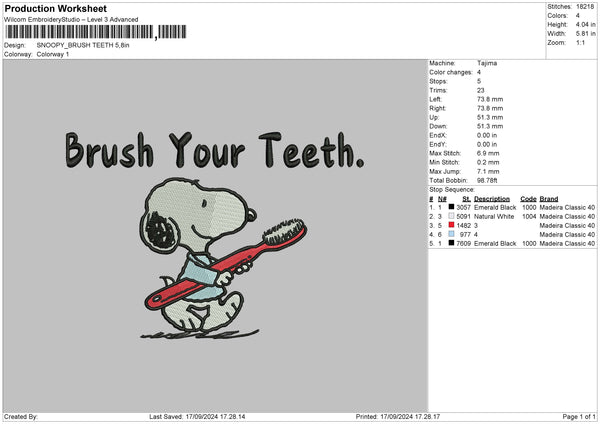Click the Max Stitch value '6.9 mm'
The height and width of the screenshot is (424, 600).
coord(488,153)
